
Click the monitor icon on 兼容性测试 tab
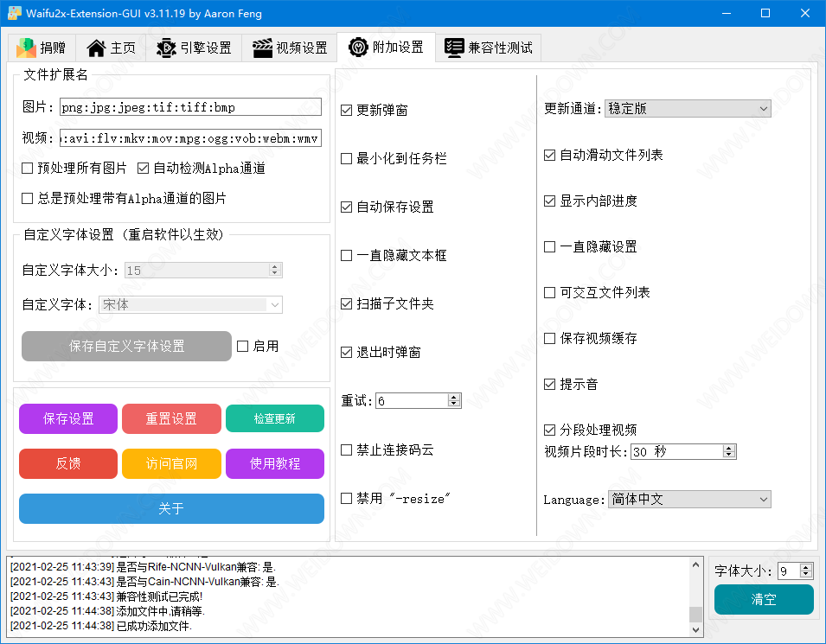coord(454,48)
